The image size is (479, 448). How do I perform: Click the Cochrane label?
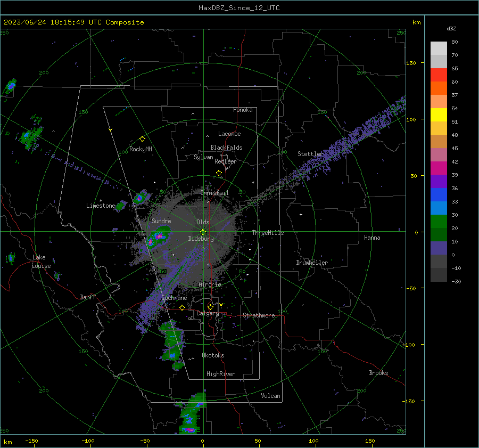[174, 298]
